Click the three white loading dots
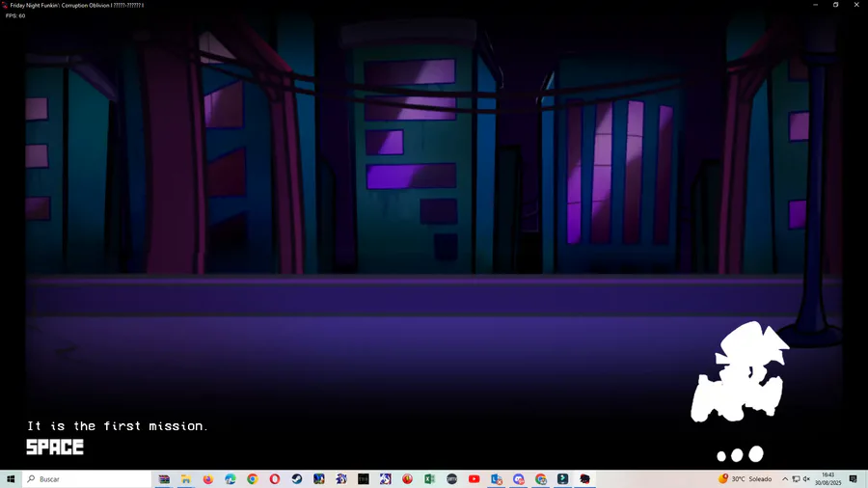The image size is (868, 488). (x=740, y=455)
